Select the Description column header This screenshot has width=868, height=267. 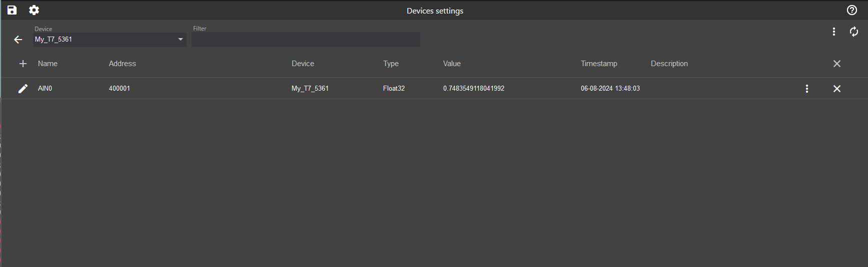pos(669,64)
